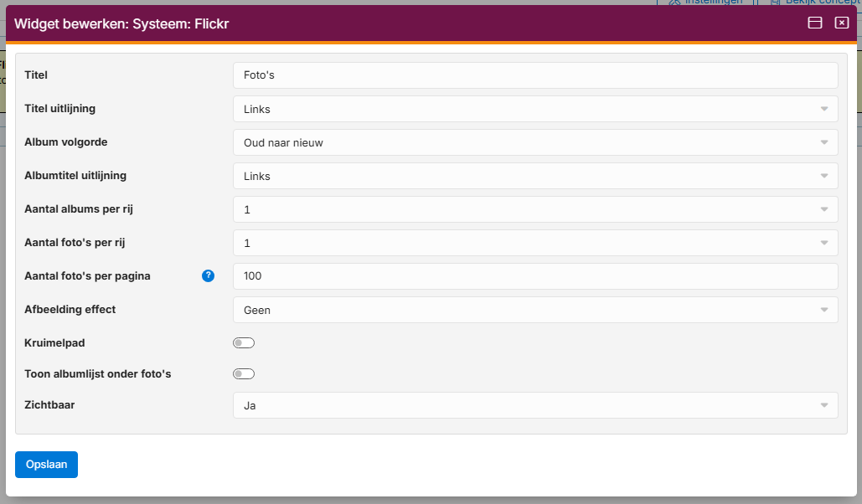Open the Aantal albums per rij dropdown
862x504 pixels.
pyautogui.click(x=534, y=209)
